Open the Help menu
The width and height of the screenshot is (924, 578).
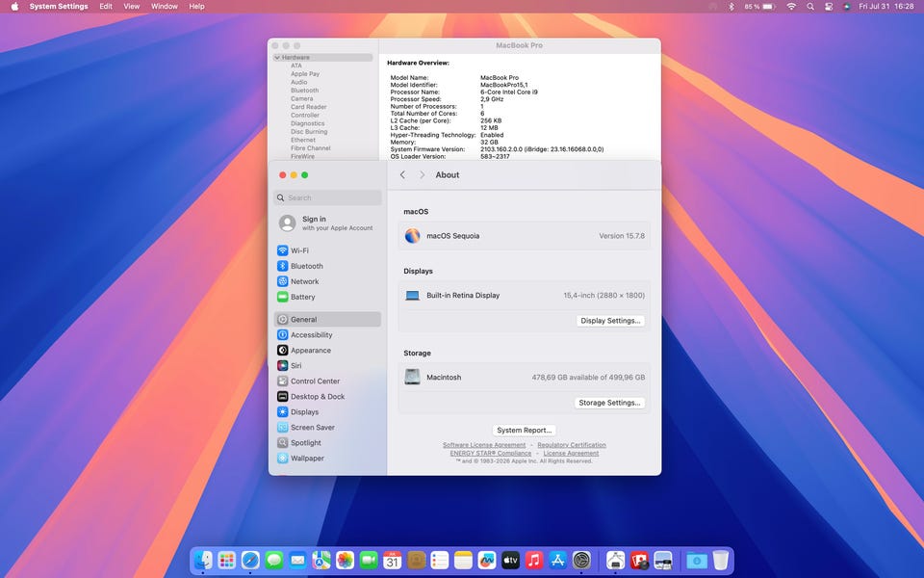(196, 7)
